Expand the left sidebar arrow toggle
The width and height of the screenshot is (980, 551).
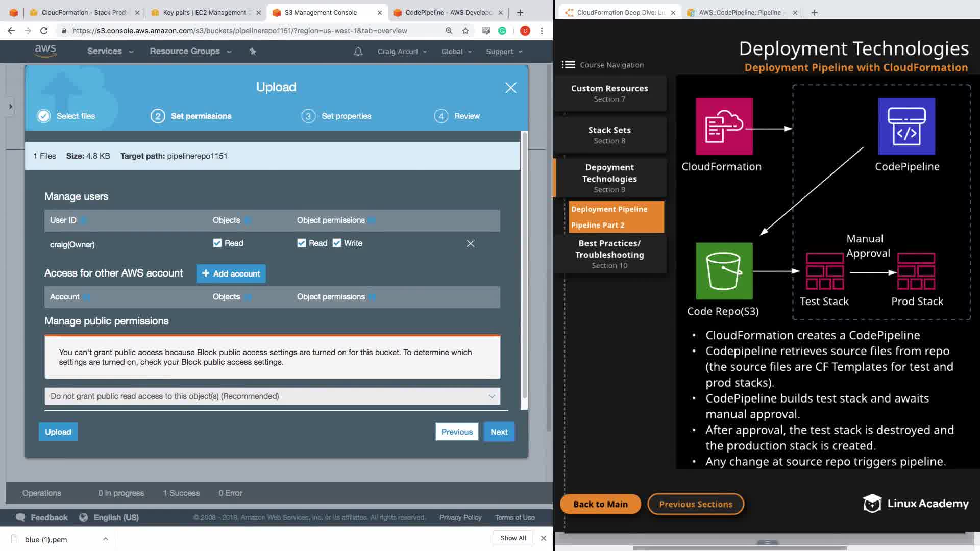click(11, 107)
